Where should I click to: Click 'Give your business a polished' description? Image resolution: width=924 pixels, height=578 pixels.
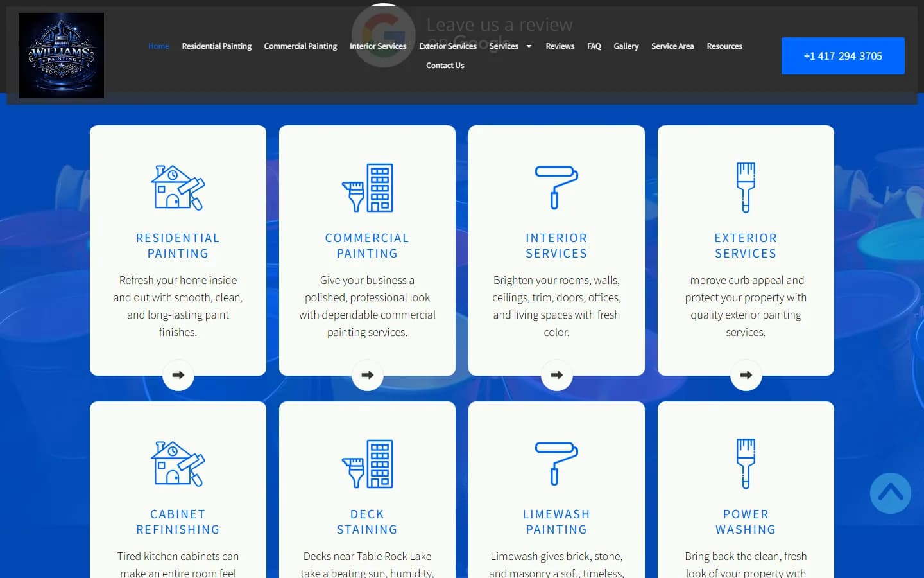[367, 306]
